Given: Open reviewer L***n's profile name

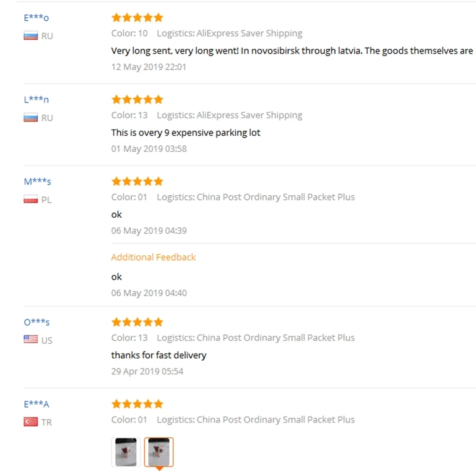Looking at the screenshot, I should coord(36,99).
